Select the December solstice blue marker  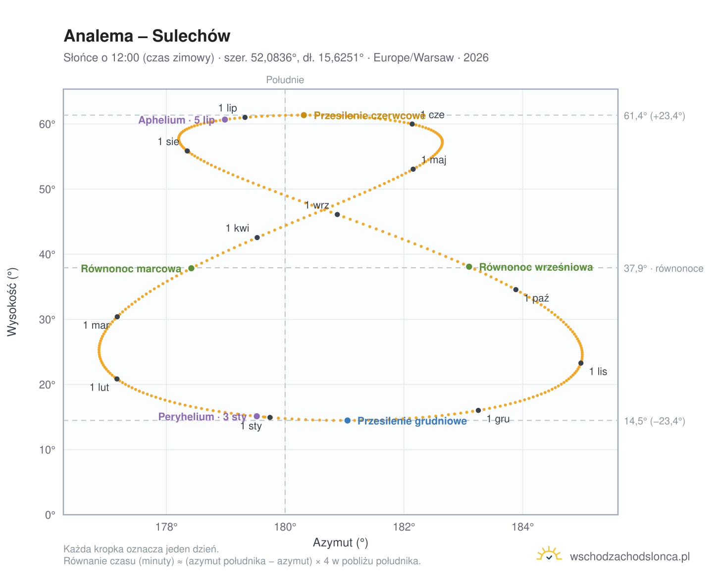[348, 421]
